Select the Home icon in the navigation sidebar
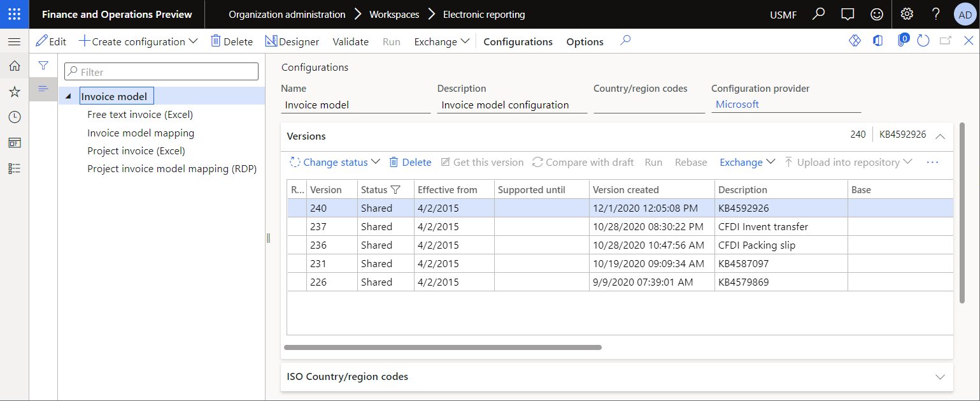980x401 pixels. 14,66
